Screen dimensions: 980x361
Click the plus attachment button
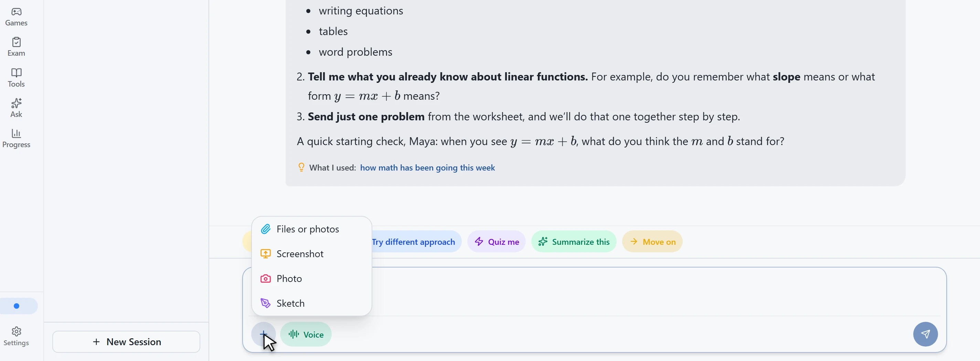(263, 334)
